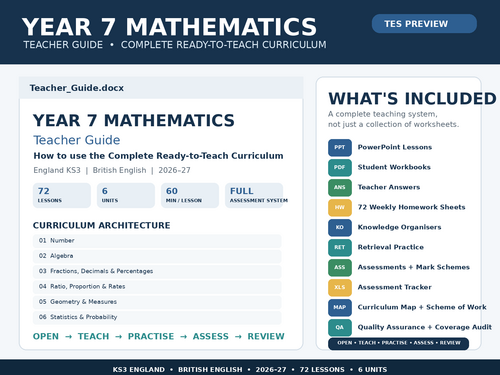Select the Student Workbooks label
The width and height of the screenshot is (500, 375).
point(394,167)
